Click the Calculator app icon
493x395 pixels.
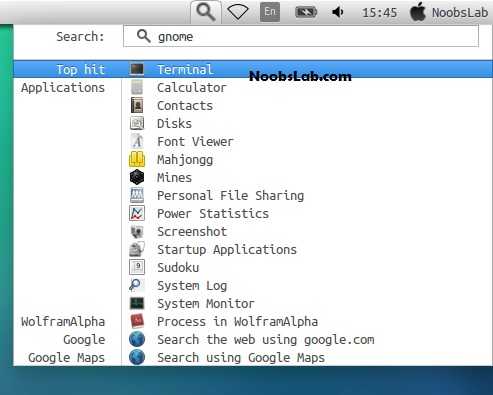[x=137, y=87]
